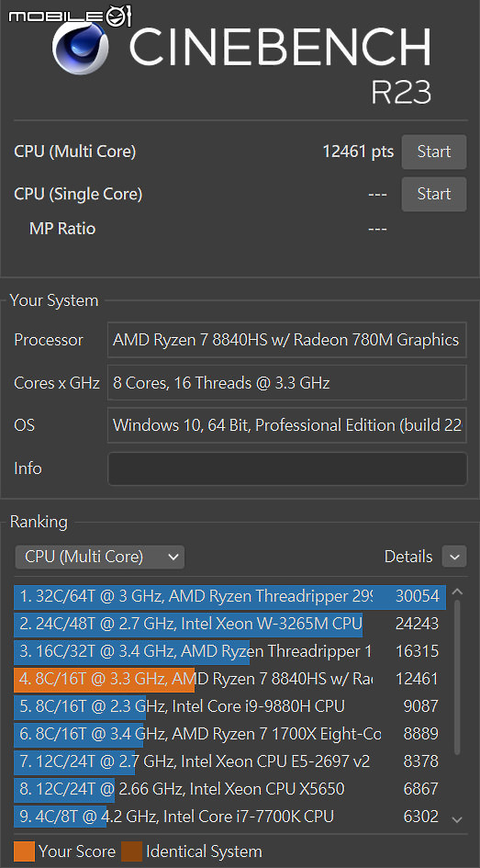Select the orange Ryzen 7 8840HS ranking row
Image resolution: width=480 pixels, height=868 pixels.
click(x=230, y=679)
